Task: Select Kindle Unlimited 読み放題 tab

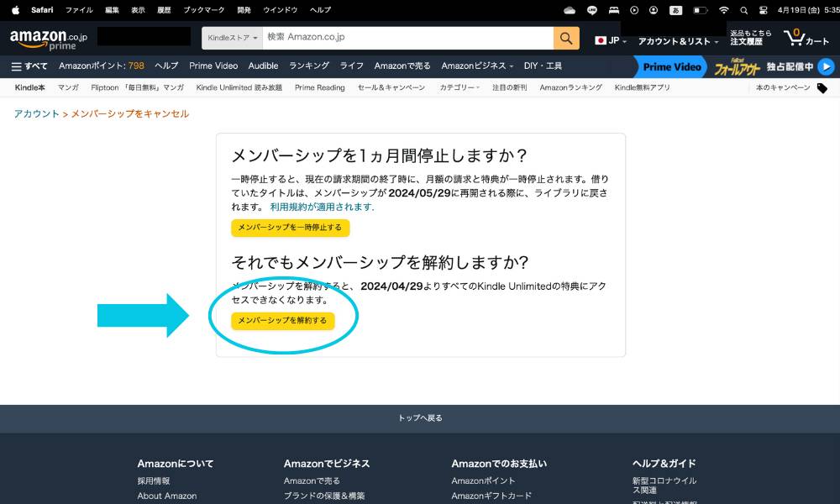Action: coord(239,87)
